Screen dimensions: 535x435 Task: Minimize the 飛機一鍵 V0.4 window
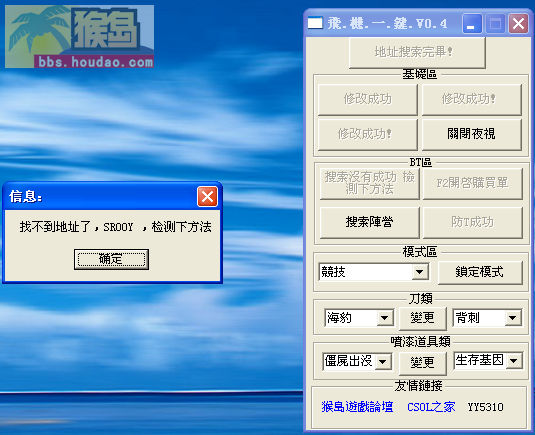pyautogui.click(x=472, y=24)
